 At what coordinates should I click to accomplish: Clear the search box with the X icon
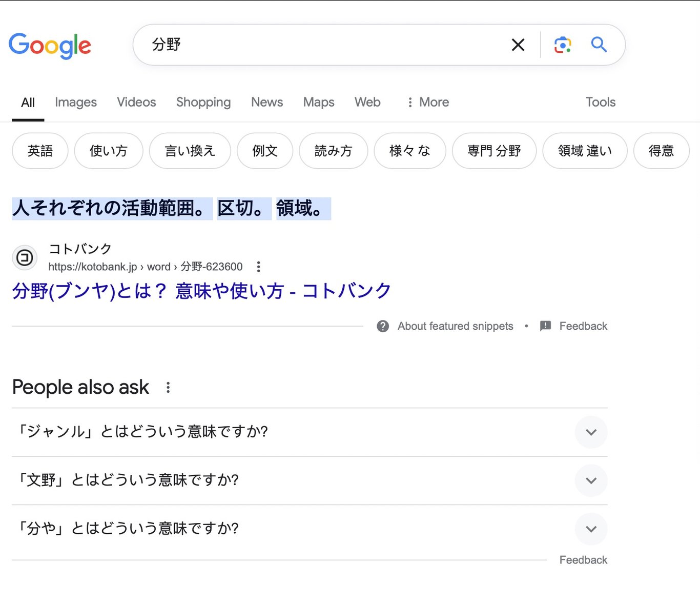(518, 45)
